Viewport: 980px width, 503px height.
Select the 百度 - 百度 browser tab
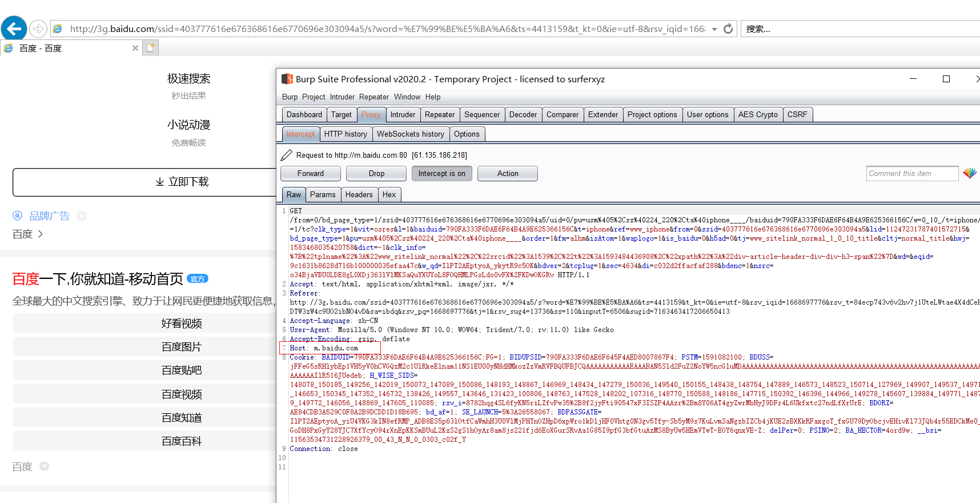coord(71,48)
